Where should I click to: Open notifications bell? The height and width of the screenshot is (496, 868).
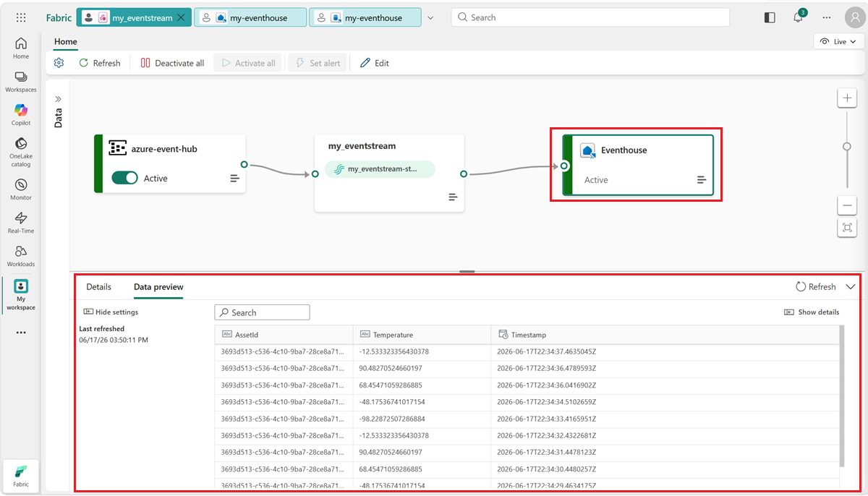click(799, 17)
